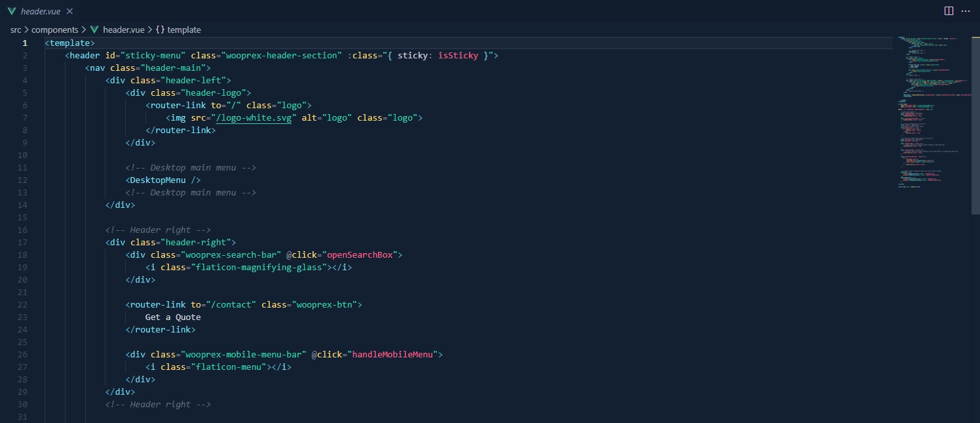Click the /logo-white.svg underlined link
This screenshot has width=980, height=423.
click(252, 117)
